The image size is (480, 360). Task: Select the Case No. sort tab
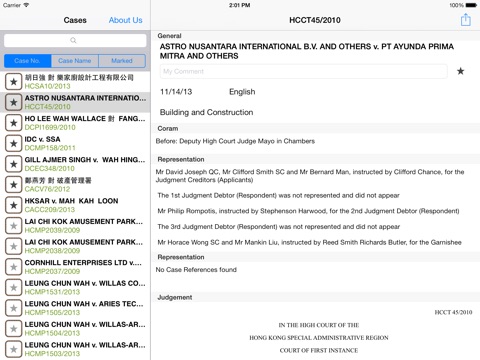pyautogui.click(x=28, y=61)
